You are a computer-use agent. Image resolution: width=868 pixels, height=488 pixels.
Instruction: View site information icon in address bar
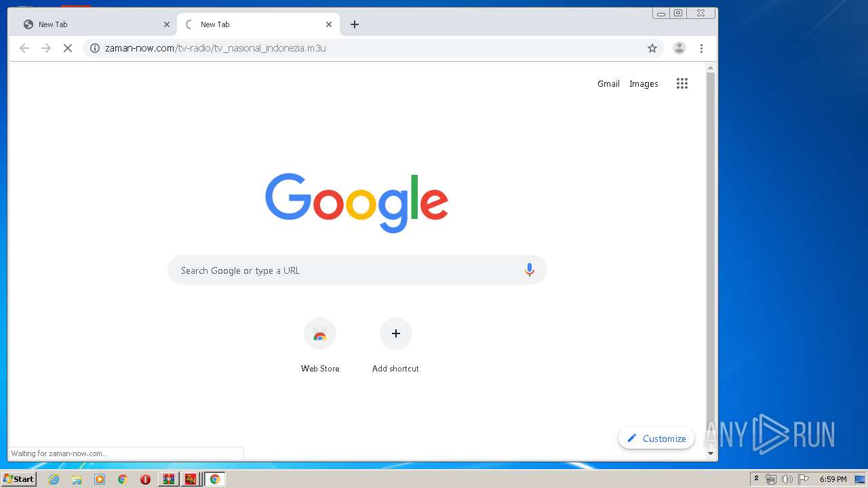(95, 48)
